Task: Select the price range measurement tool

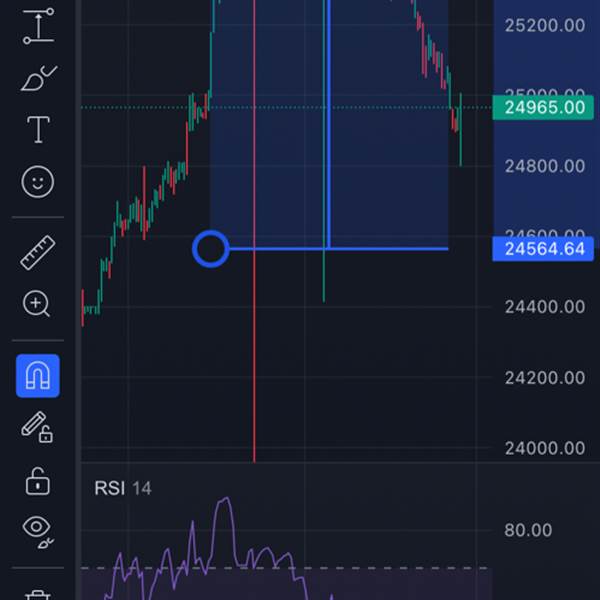Action: point(38,26)
